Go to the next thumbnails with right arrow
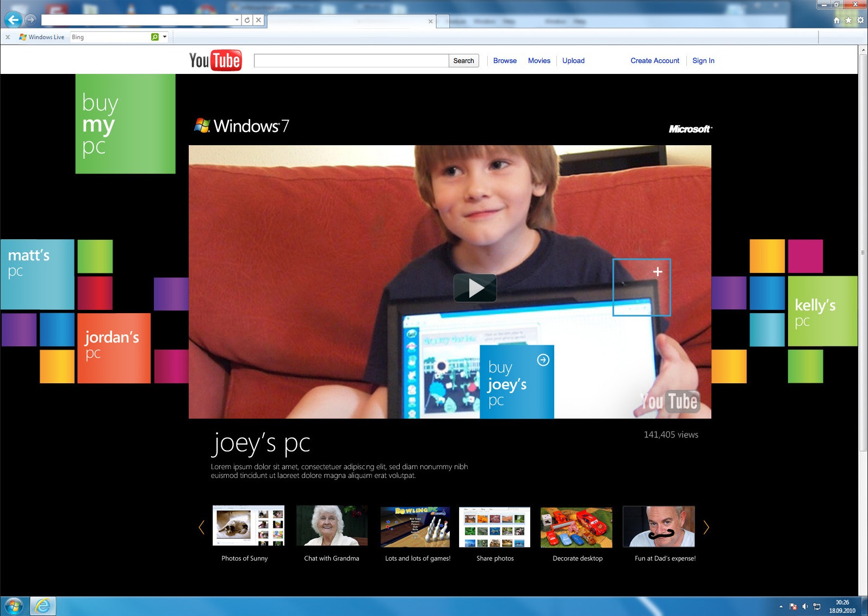This screenshot has width=868, height=616. coord(706,527)
